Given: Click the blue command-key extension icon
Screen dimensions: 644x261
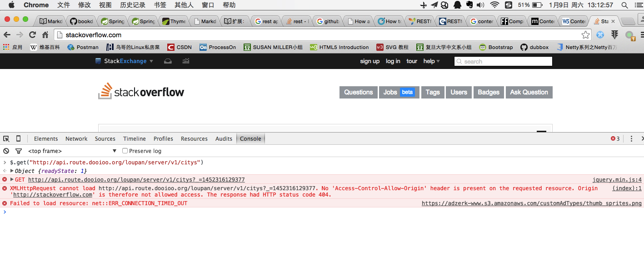Looking at the screenshot, I should pyautogui.click(x=600, y=34).
